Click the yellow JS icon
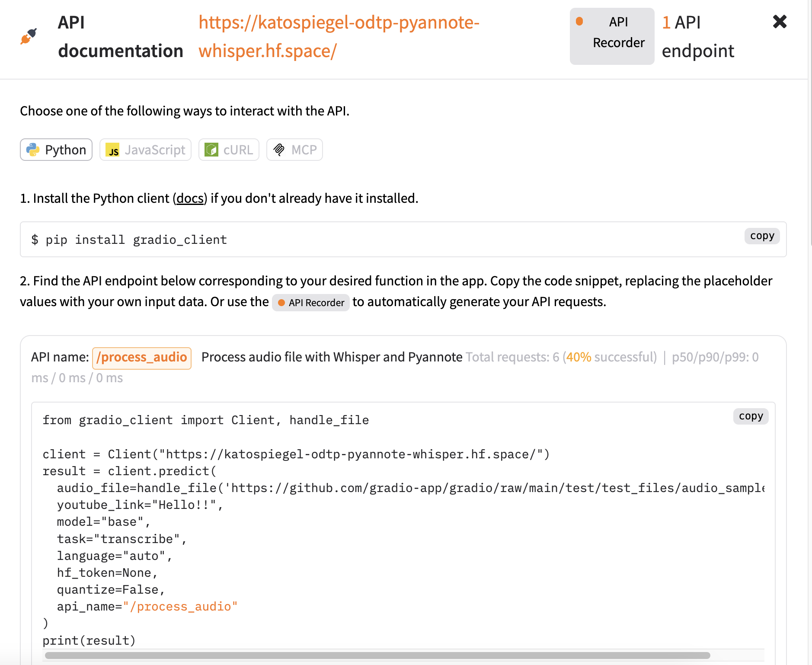Image resolution: width=812 pixels, height=665 pixels. 113,150
